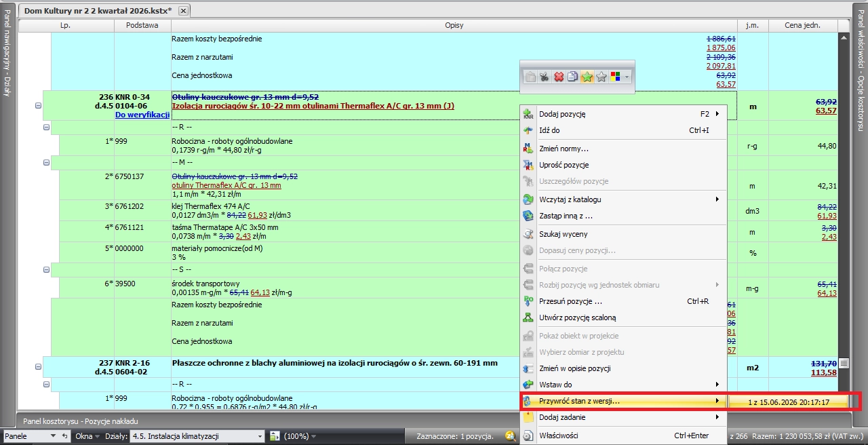Click 'środek transportowy' description cell
The image size is (868, 445).
click(x=205, y=284)
